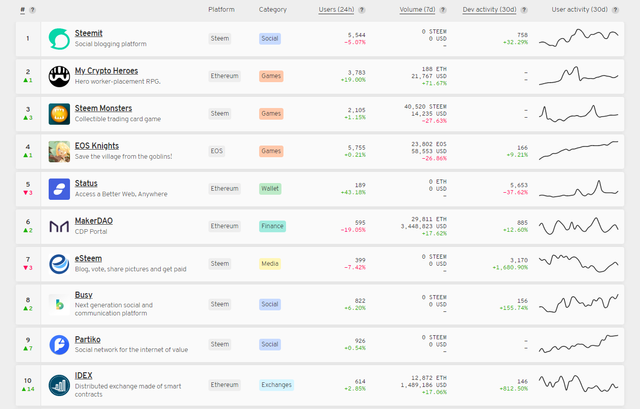This screenshot has height=409, width=640.
Task: Open the IDEX link
Action: [x=84, y=376]
